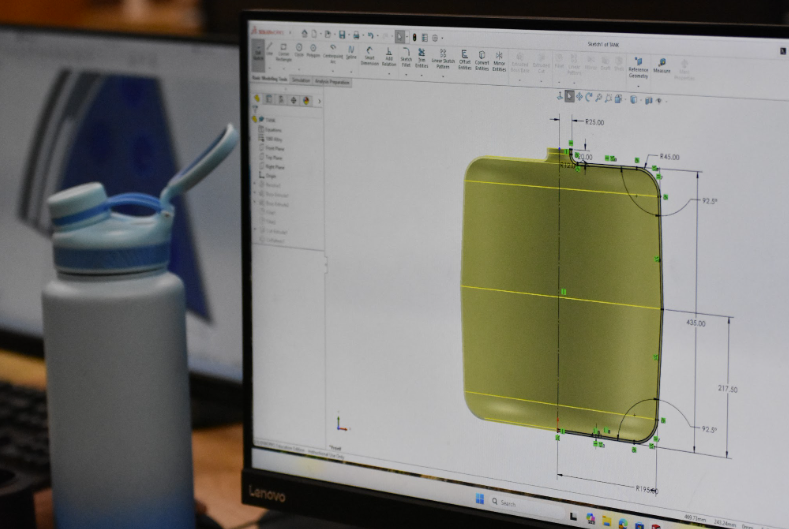Open the PropertyManager tab

(269, 99)
